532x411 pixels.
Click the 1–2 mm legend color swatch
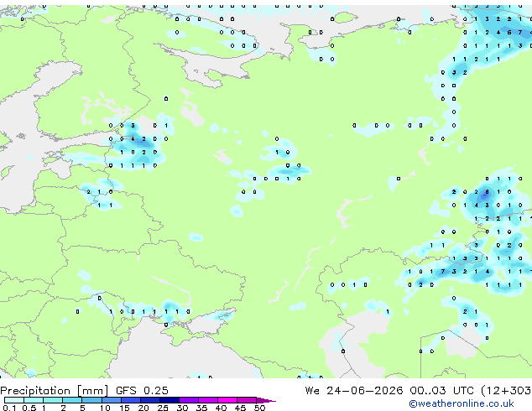(53, 400)
